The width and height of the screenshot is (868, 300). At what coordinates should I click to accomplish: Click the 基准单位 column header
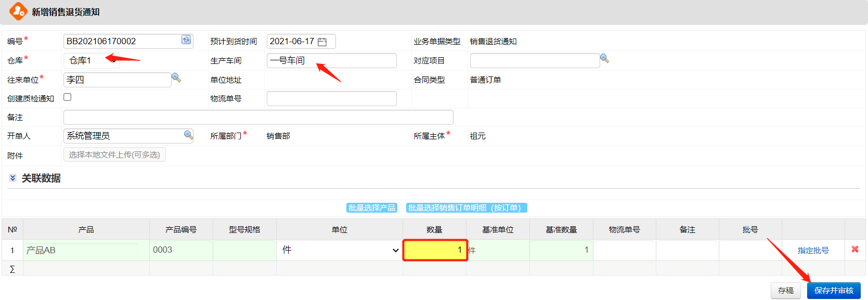click(x=498, y=229)
